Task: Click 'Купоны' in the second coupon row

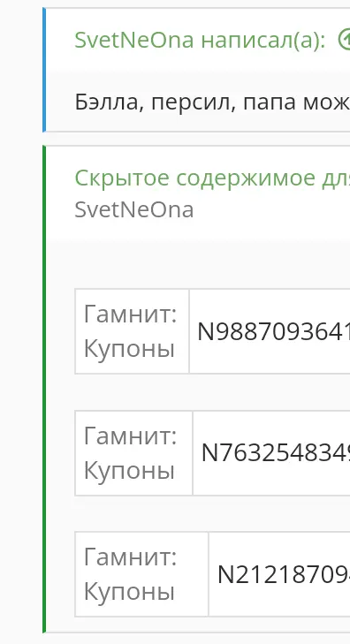Action: point(129,470)
